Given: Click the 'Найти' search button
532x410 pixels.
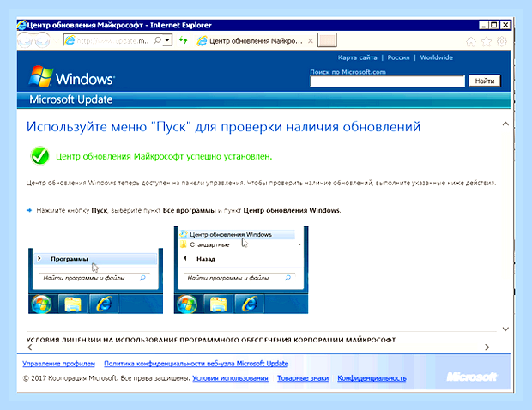Looking at the screenshot, I should 485,81.
